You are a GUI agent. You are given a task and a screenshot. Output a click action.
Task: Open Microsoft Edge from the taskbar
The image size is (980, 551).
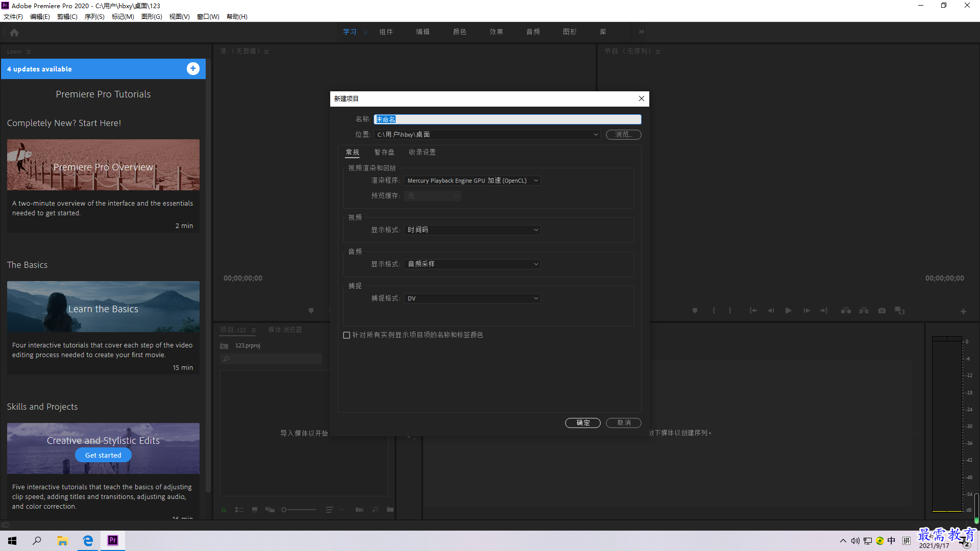(x=88, y=541)
